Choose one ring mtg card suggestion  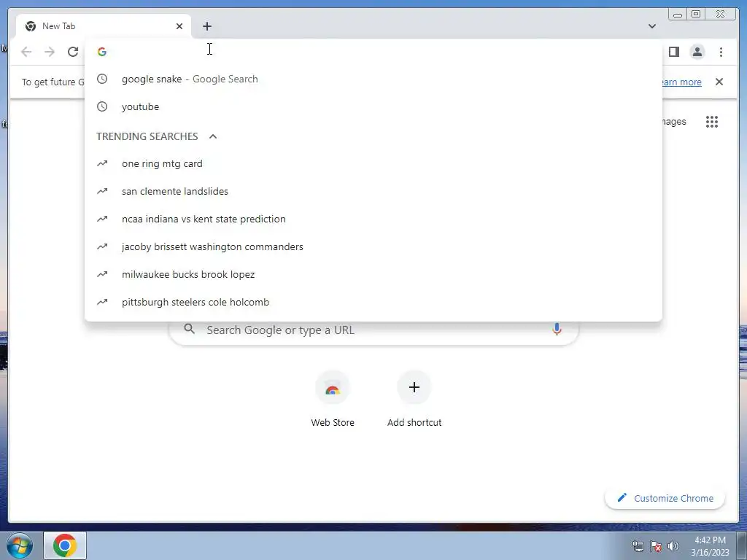click(373, 164)
